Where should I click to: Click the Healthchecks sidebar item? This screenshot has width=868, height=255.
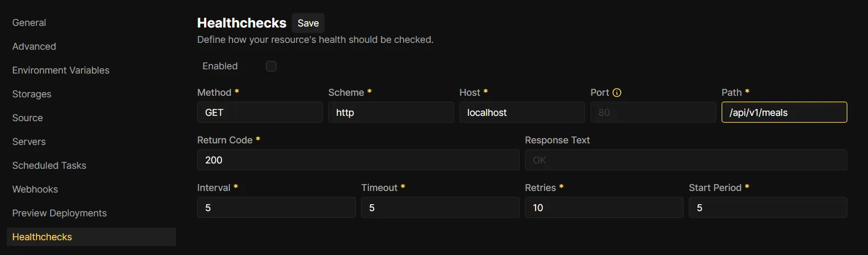[x=42, y=237]
